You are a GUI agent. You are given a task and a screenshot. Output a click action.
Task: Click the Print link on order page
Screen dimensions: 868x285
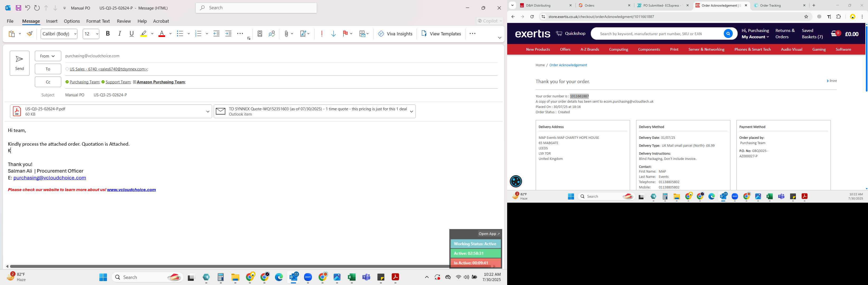(x=831, y=81)
